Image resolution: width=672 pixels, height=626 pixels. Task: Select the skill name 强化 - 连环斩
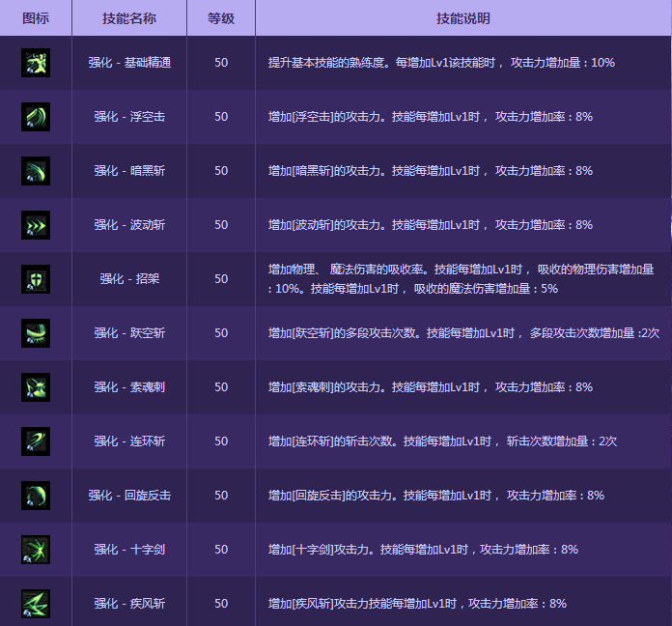coord(129,441)
